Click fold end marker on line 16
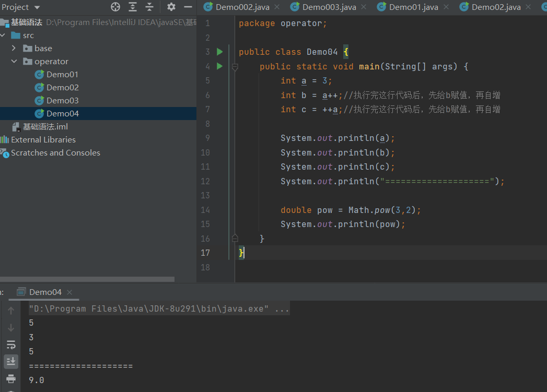Screen dimensions: 547x392 [235, 239]
